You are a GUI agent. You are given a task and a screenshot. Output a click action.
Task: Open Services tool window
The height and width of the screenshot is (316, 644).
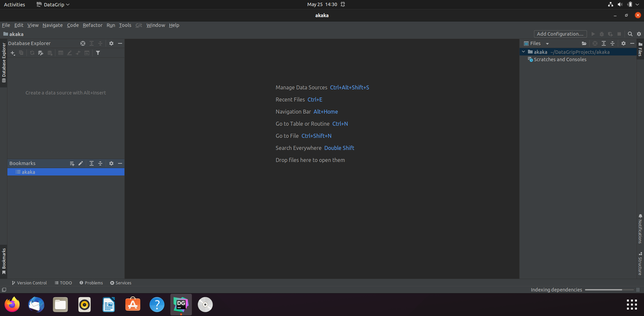(121, 283)
